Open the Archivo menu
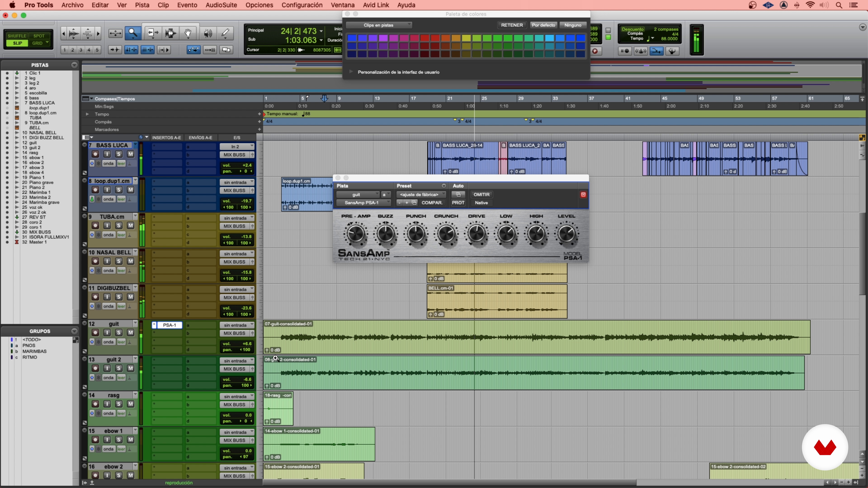868x488 pixels. pos(72,5)
